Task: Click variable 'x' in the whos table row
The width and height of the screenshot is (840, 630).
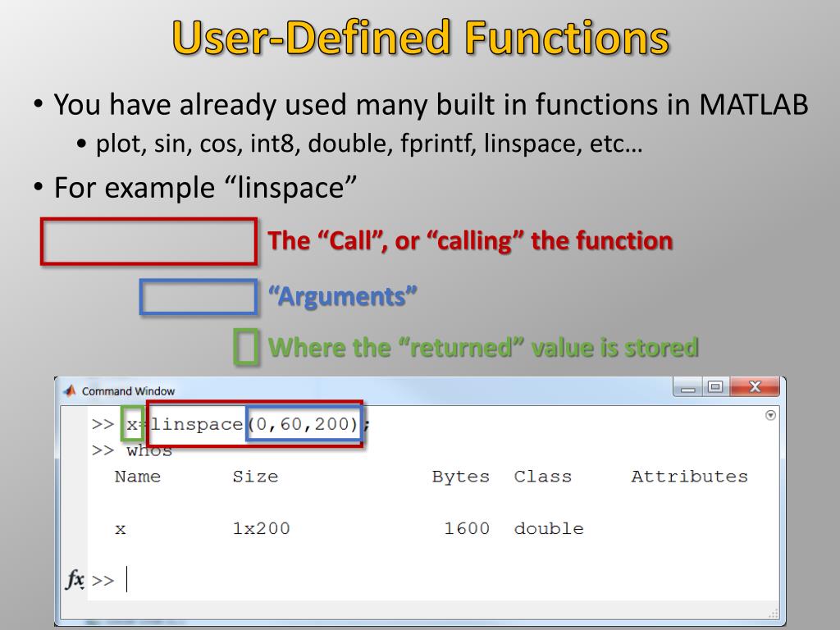Action: (x=121, y=530)
